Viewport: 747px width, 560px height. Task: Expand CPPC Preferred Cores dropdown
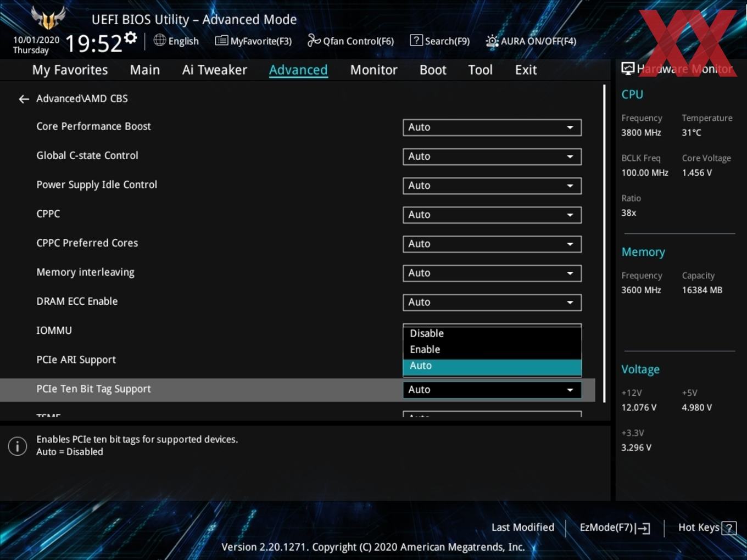coord(492,244)
